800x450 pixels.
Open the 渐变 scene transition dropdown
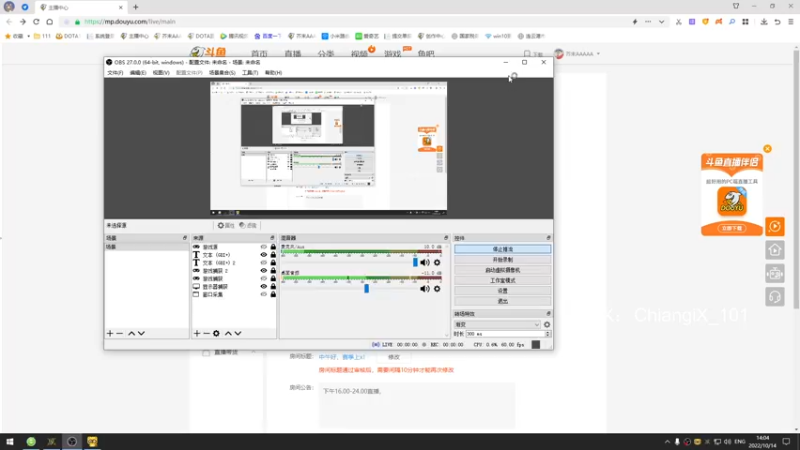click(x=497, y=324)
